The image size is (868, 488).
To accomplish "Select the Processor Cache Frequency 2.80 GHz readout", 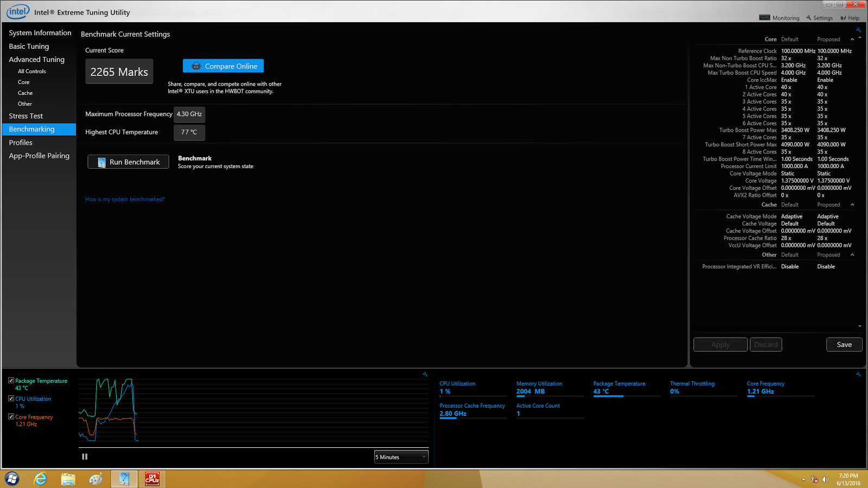I will tap(473, 410).
